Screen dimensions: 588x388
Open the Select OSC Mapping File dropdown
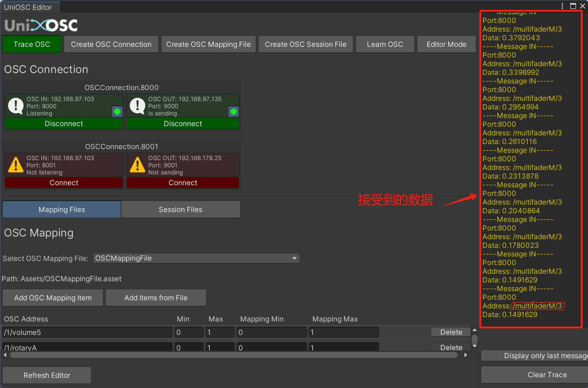coord(196,258)
